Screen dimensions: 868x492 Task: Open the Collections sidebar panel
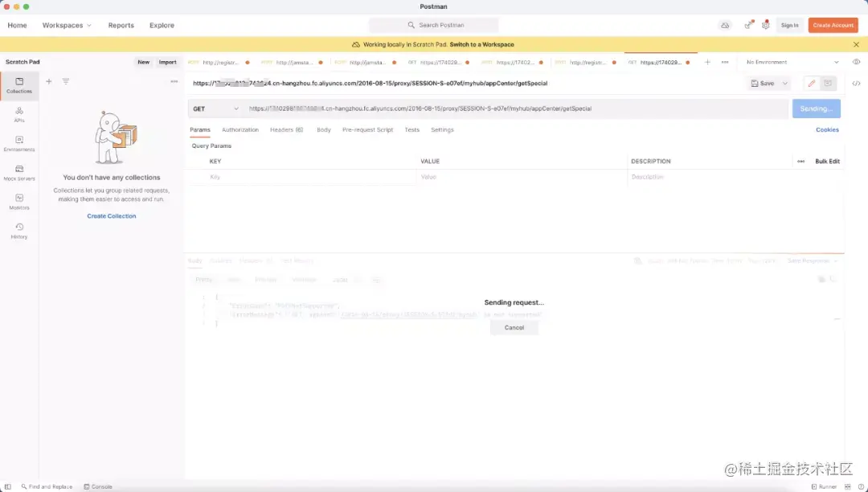click(19, 86)
